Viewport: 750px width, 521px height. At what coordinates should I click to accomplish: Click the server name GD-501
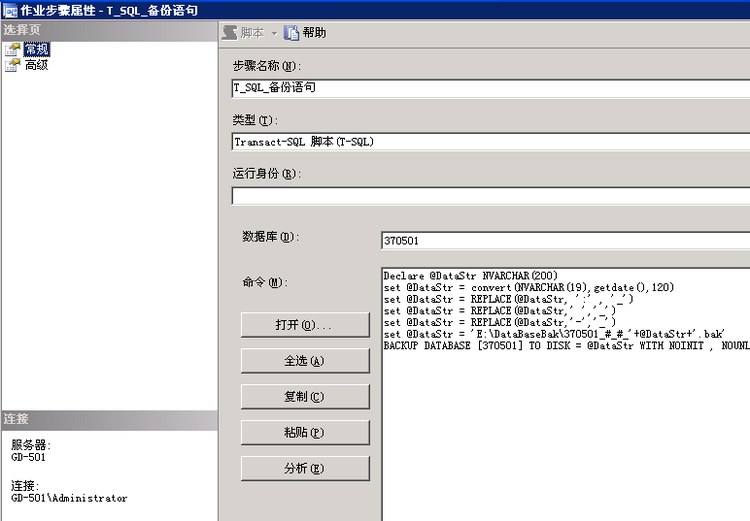[28, 457]
